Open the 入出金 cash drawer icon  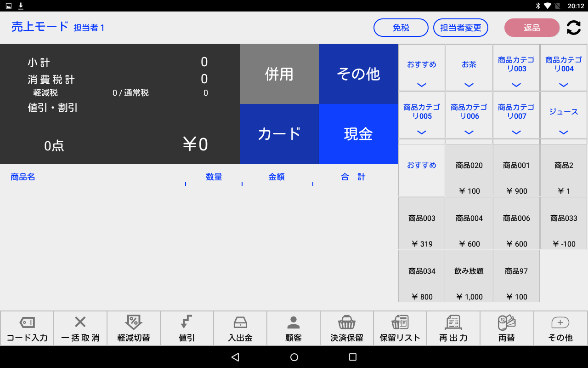[x=240, y=322]
